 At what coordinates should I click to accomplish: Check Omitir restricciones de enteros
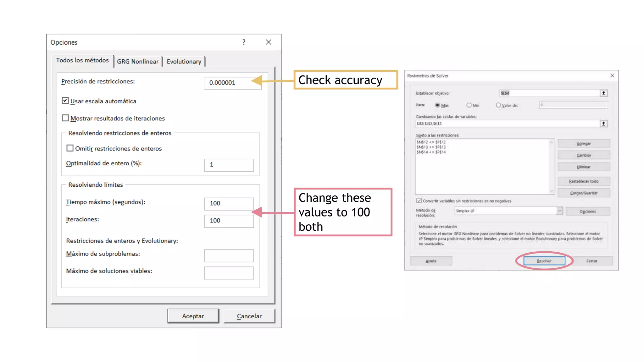pos(70,148)
